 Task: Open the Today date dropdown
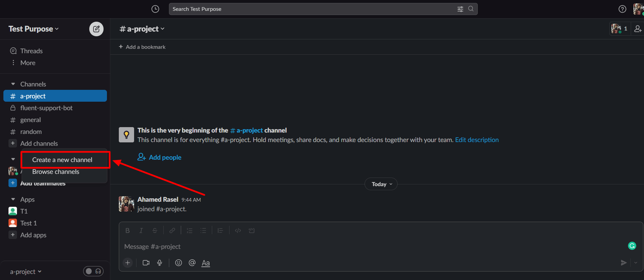point(381,184)
